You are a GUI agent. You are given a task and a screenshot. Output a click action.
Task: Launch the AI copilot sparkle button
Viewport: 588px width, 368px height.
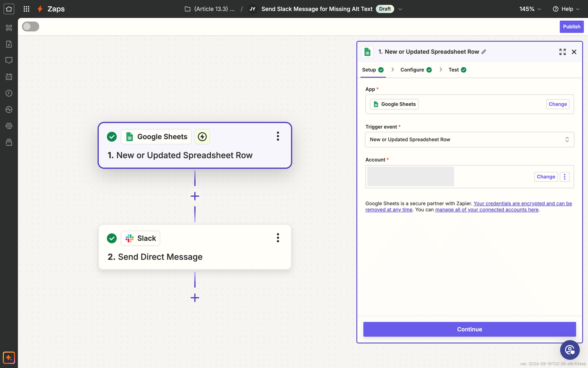click(9, 358)
